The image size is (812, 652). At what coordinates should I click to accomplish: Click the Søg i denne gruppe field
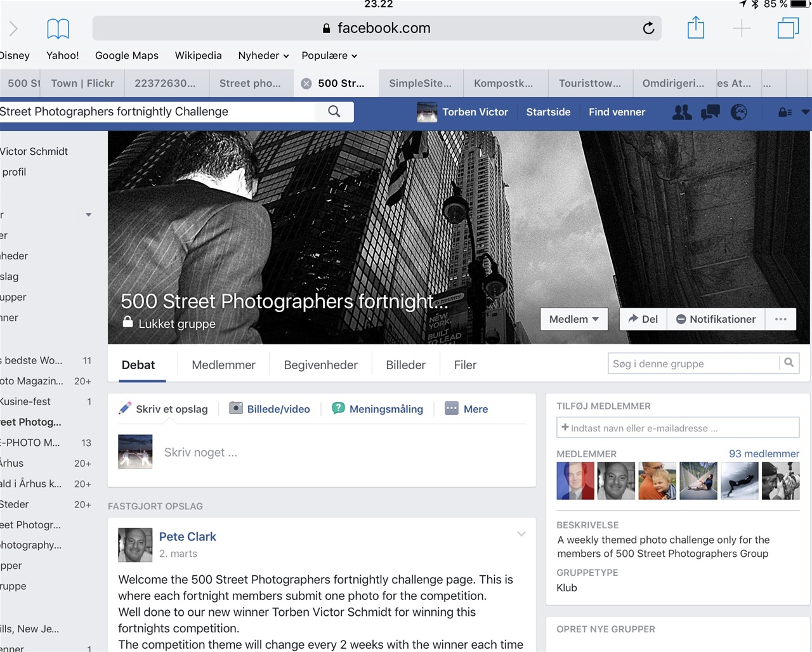pos(693,363)
